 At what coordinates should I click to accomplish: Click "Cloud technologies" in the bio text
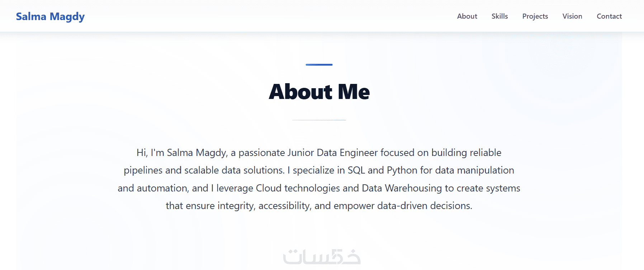click(x=298, y=188)
